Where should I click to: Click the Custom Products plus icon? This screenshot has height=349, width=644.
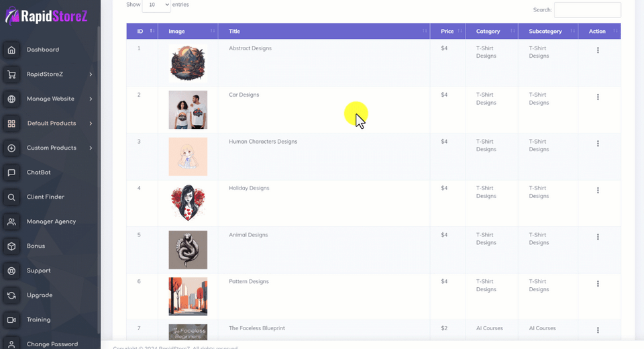(x=11, y=148)
